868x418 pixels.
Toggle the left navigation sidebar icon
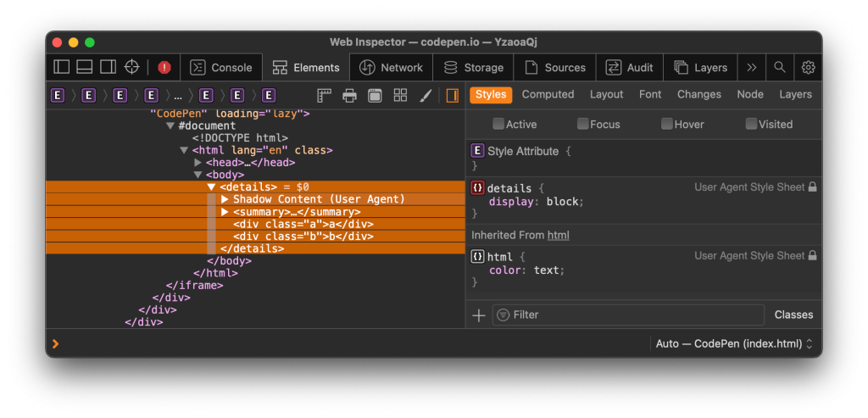point(61,68)
